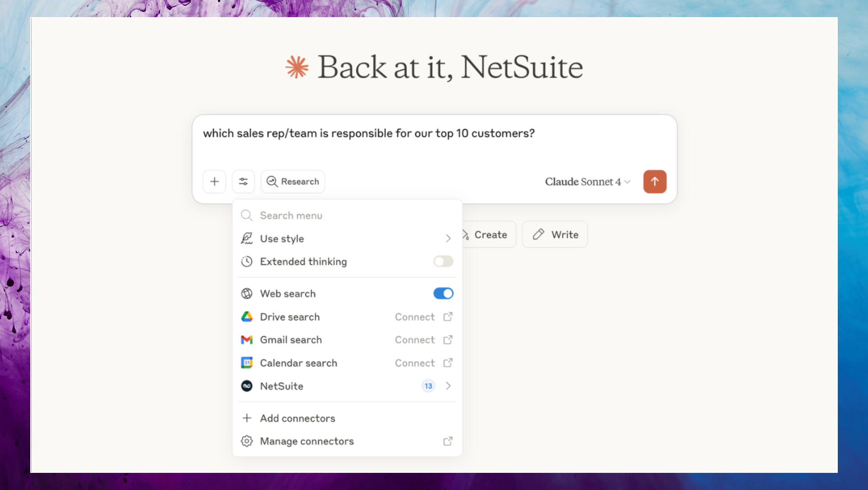Click the Manage connectors external link icon
The width and height of the screenshot is (868, 490).
point(448,441)
